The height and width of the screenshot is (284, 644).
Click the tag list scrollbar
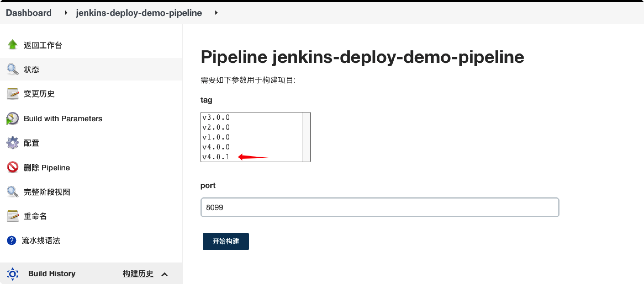(x=306, y=137)
